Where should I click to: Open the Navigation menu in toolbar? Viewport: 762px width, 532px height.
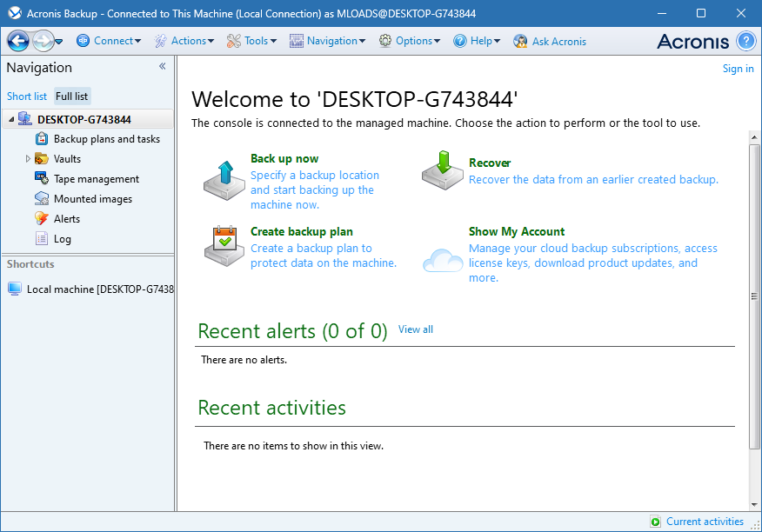[x=337, y=41]
